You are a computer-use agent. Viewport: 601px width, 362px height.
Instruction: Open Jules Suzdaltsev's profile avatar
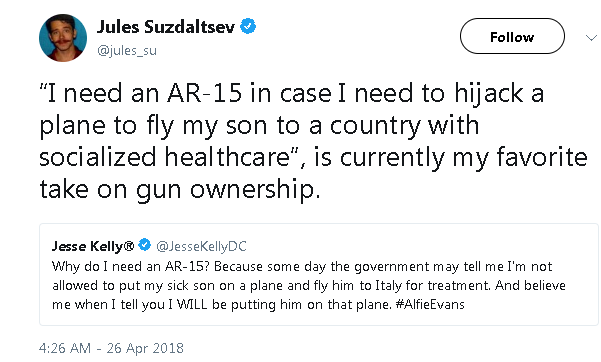pyautogui.click(x=63, y=38)
